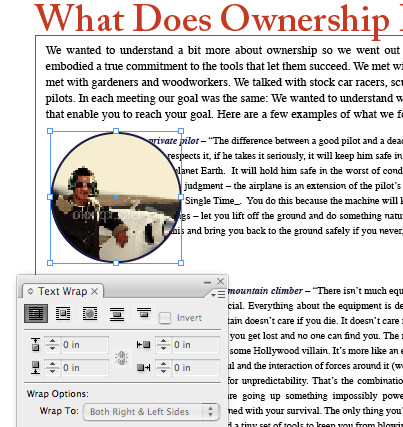
Task: Click the frame's top-center selection handle
Action: tap(116, 131)
